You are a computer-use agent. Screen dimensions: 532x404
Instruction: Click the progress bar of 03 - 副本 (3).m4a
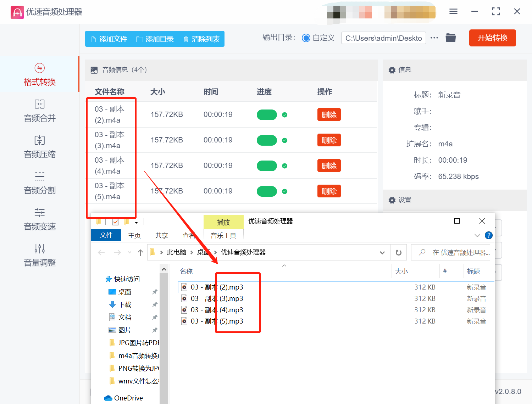(x=267, y=140)
